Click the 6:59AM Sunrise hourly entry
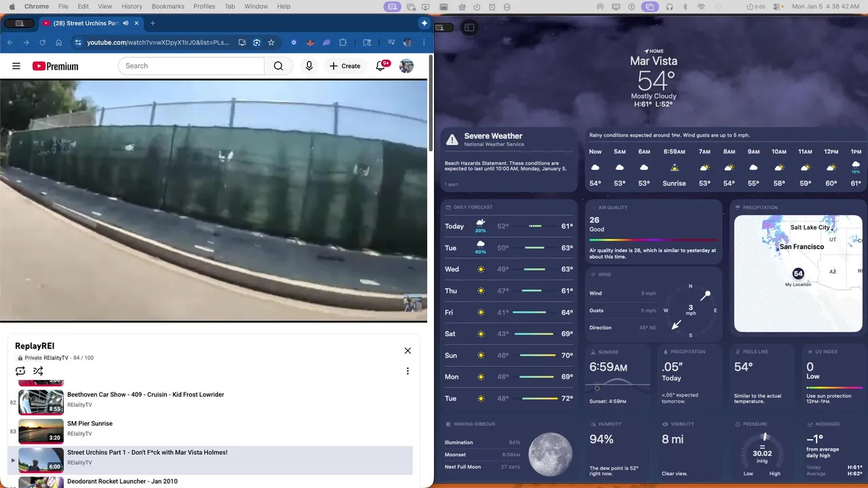The image size is (868, 488). click(674, 167)
